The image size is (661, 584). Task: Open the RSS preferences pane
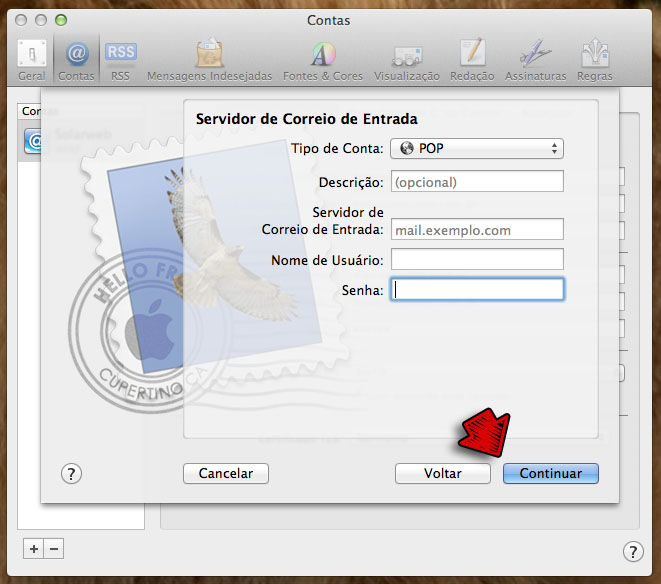click(x=121, y=60)
